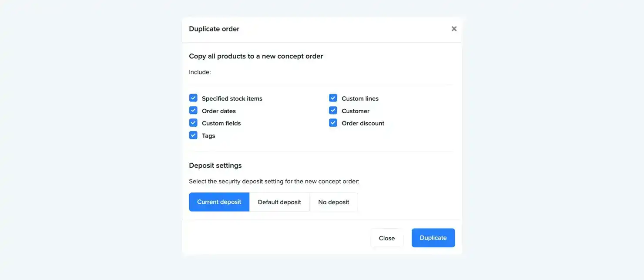Uncheck the Specified stock items checkbox
Viewport: 644px width, 280px height.
193,98
